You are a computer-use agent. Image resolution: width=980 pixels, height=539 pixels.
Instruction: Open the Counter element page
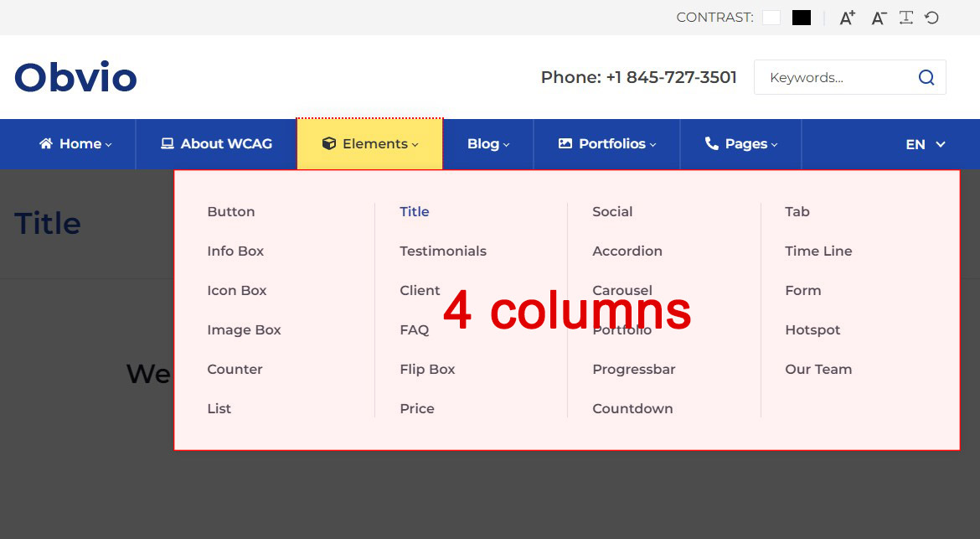pyautogui.click(x=235, y=370)
